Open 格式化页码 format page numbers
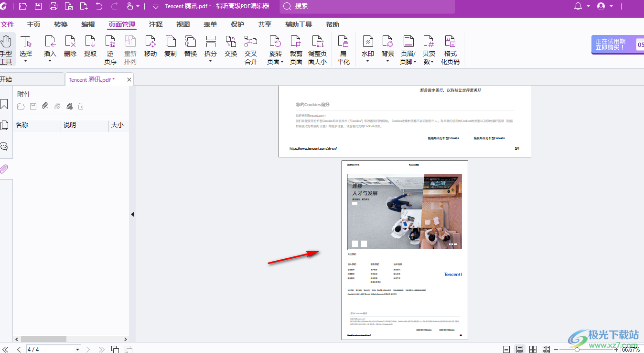The width and height of the screenshot is (644, 353). 450,49
